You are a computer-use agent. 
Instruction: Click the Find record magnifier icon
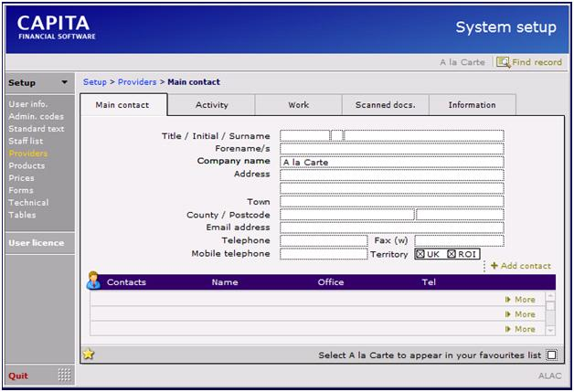tap(503, 62)
